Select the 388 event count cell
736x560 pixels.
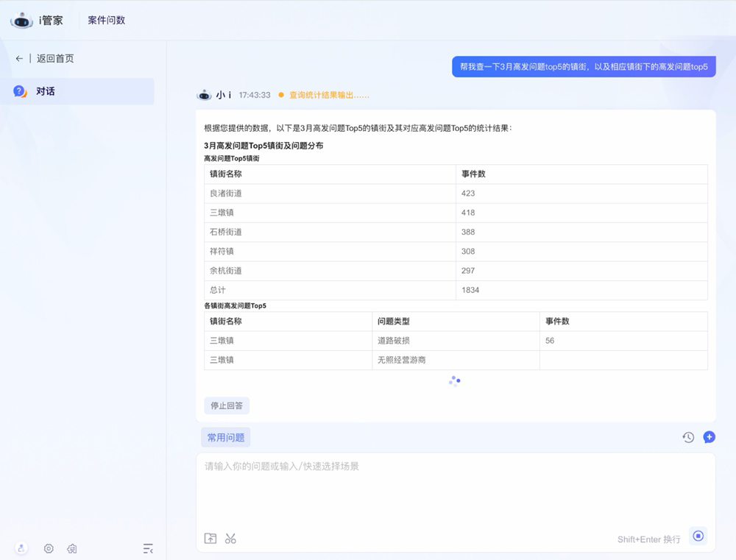click(x=581, y=232)
